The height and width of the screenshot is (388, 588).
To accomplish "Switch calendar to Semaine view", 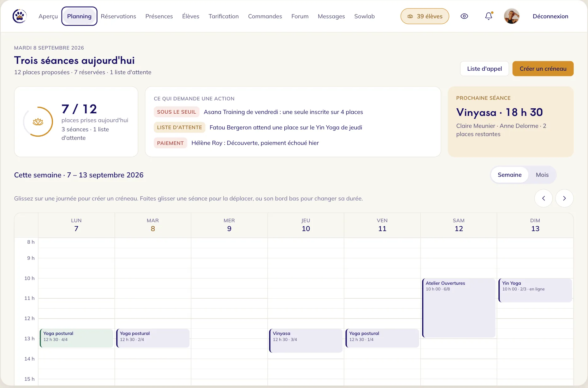I will [x=509, y=175].
